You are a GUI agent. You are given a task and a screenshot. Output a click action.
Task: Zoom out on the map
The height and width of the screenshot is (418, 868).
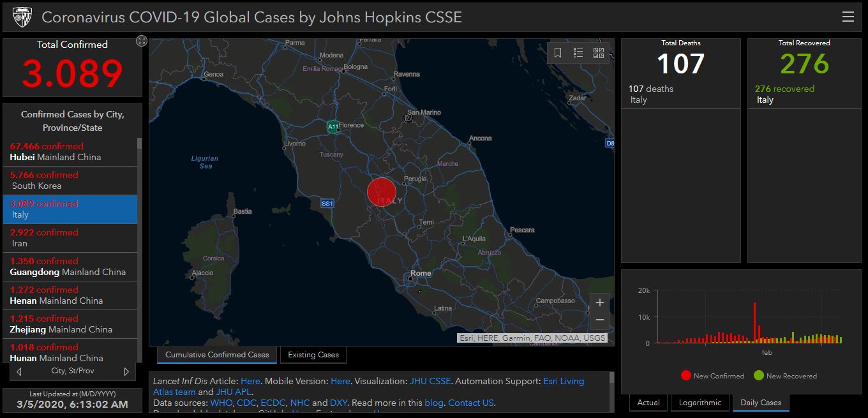click(x=599, y=320)
